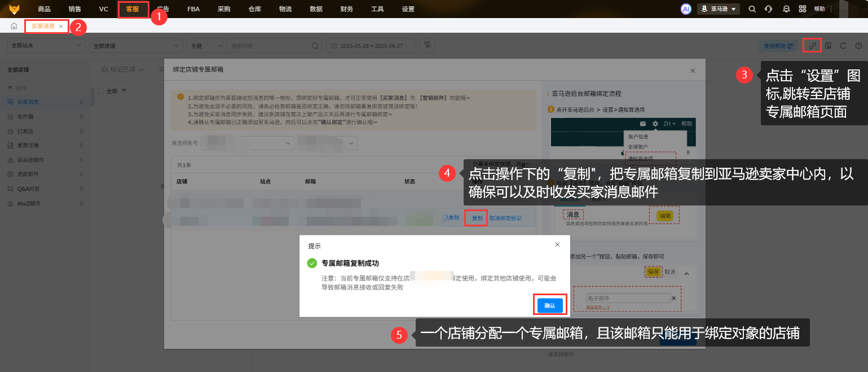The width and height of the screenshot is (868, 372).
Task: Open the 客服 menu
Action: click(133, 9)
